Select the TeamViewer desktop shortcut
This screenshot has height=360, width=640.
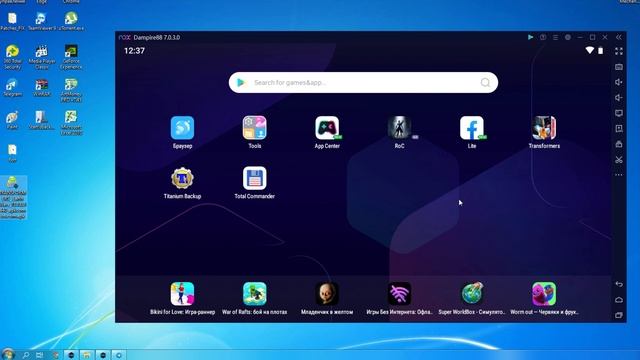41,21
